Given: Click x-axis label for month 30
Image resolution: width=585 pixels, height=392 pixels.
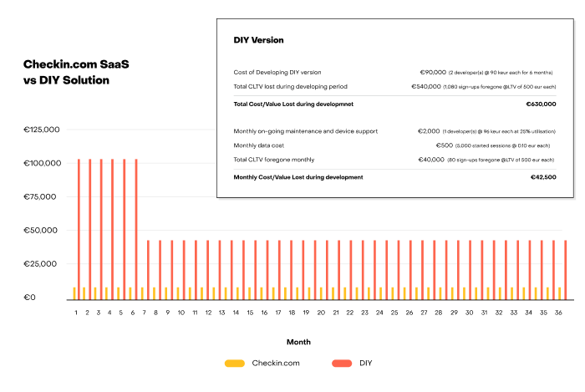Looking at the screenshot, I should [x=470, y=313].
